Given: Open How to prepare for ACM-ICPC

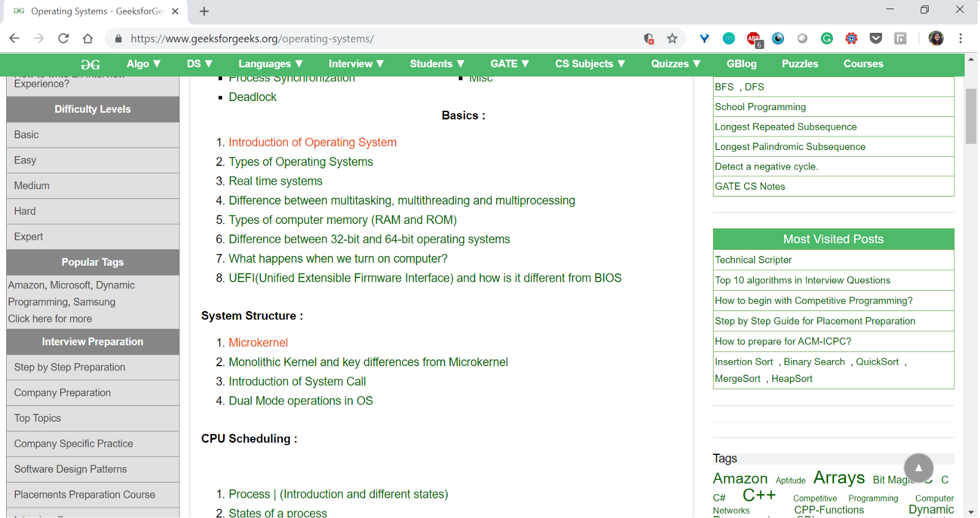Looking at the screenshot, I should pyautogui.click(x=783, y=342).
